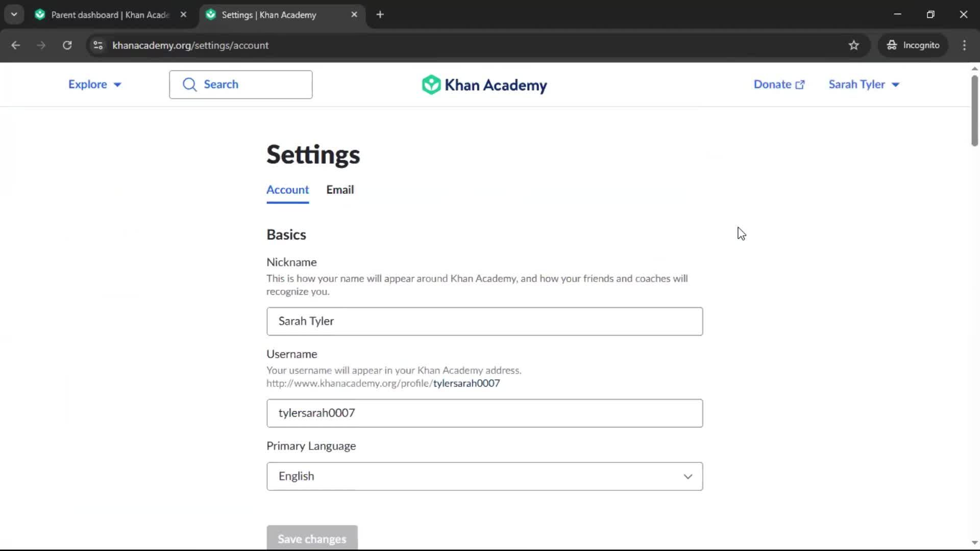Open the Incognito indicator

[913, 45]
